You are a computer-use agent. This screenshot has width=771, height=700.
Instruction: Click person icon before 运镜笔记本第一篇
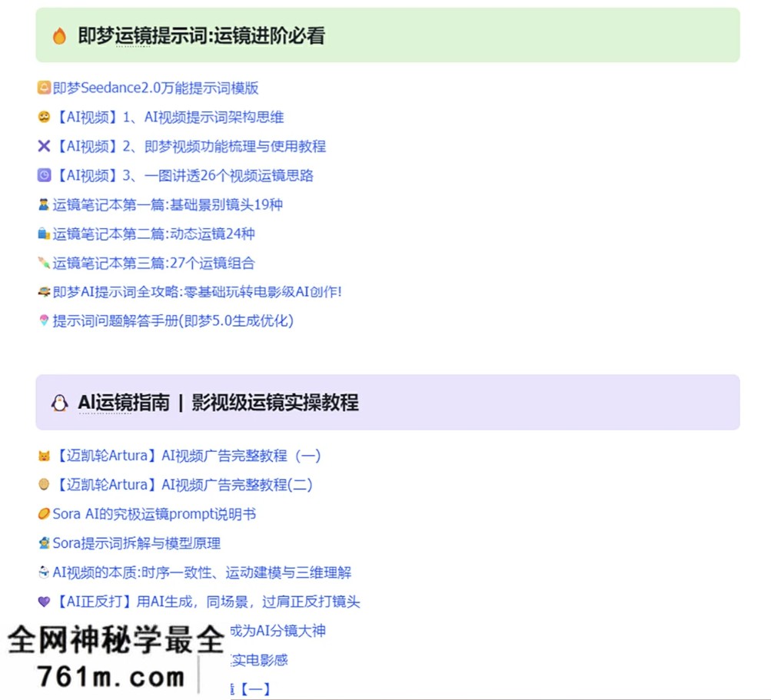tap(45, 204)
